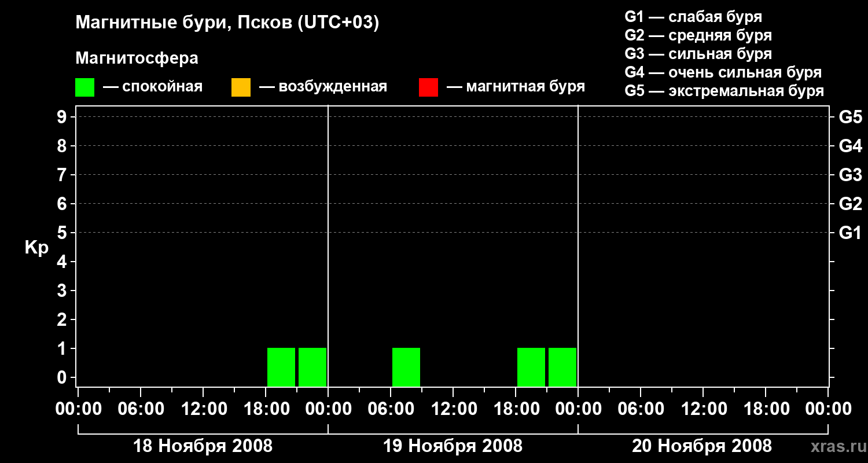Click the red "магнитная буря" legend swatch

(x=428, y=87)
